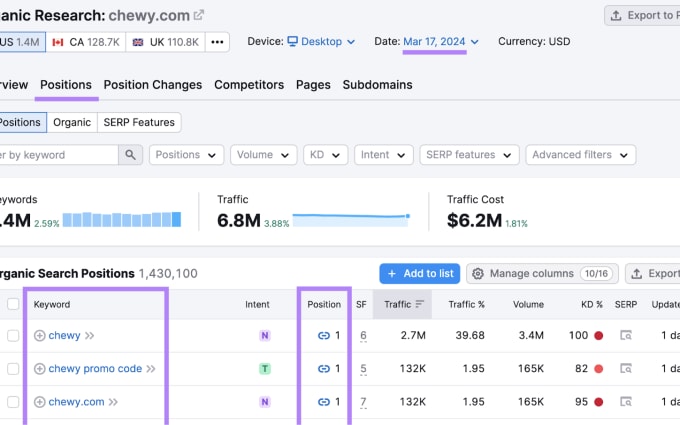
Task: Check the chewy promo code row checkbox
Action: click(13, 369)
